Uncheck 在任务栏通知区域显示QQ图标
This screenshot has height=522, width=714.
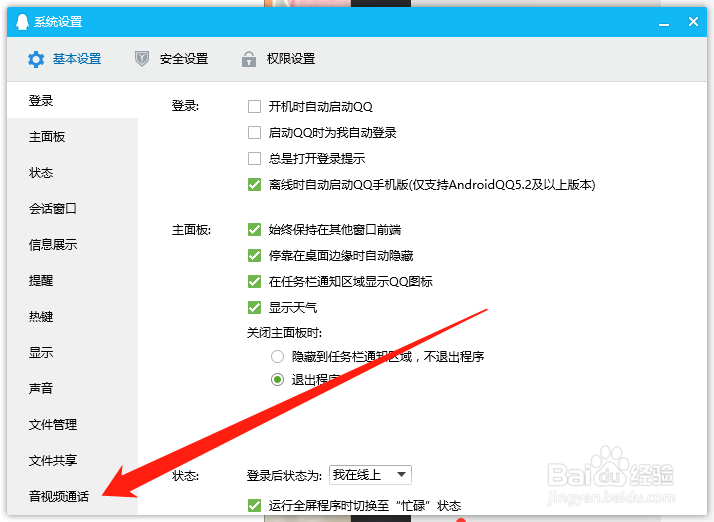[x=255, y=281]
